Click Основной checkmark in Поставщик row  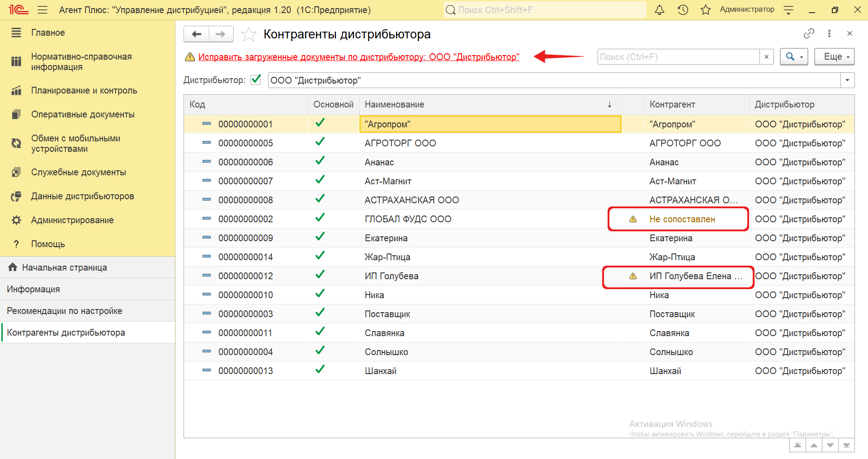(320, 313)
